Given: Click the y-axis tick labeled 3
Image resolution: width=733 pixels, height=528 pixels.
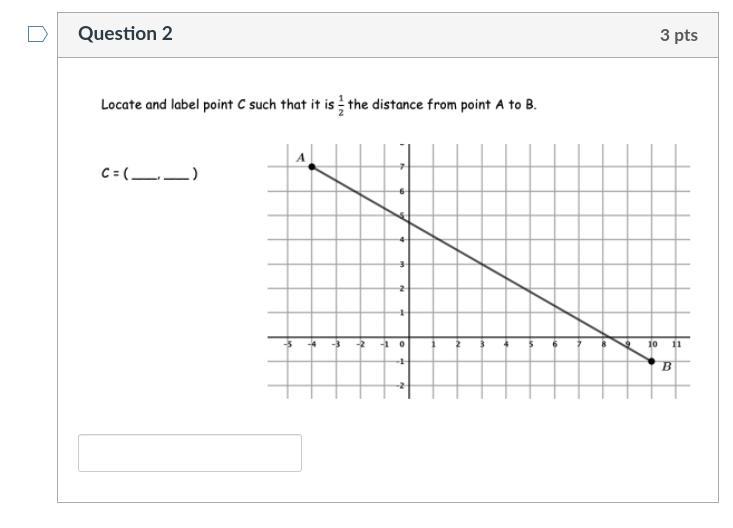Looking at the screenshot, I should pos(402,264).
